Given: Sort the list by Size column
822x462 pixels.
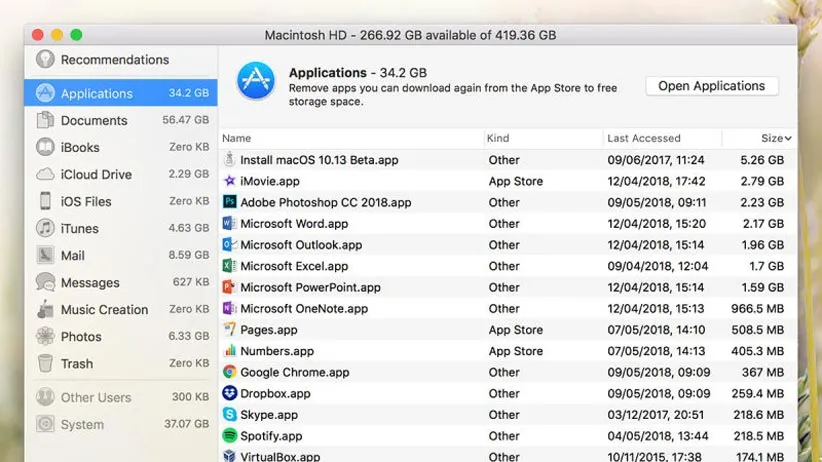Looking at the screenshot, I should point(776,138).
